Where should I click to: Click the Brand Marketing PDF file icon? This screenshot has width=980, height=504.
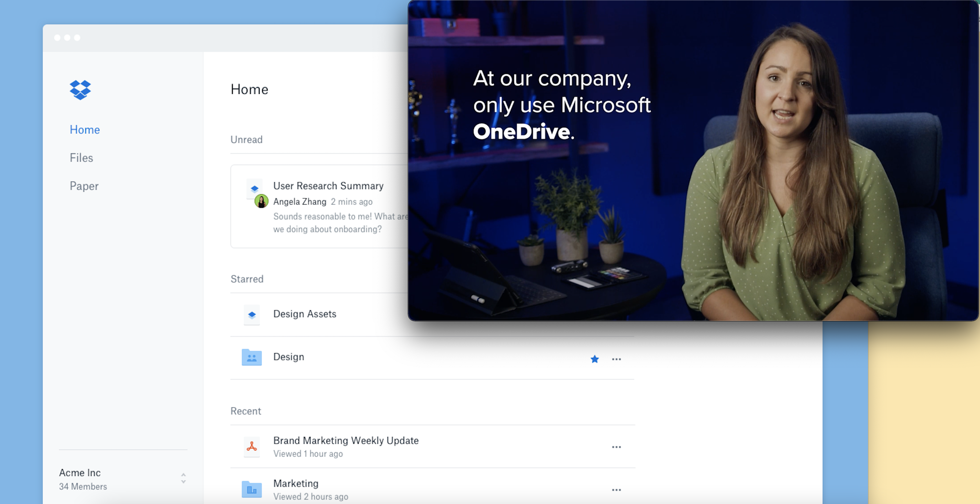(251, 446)
